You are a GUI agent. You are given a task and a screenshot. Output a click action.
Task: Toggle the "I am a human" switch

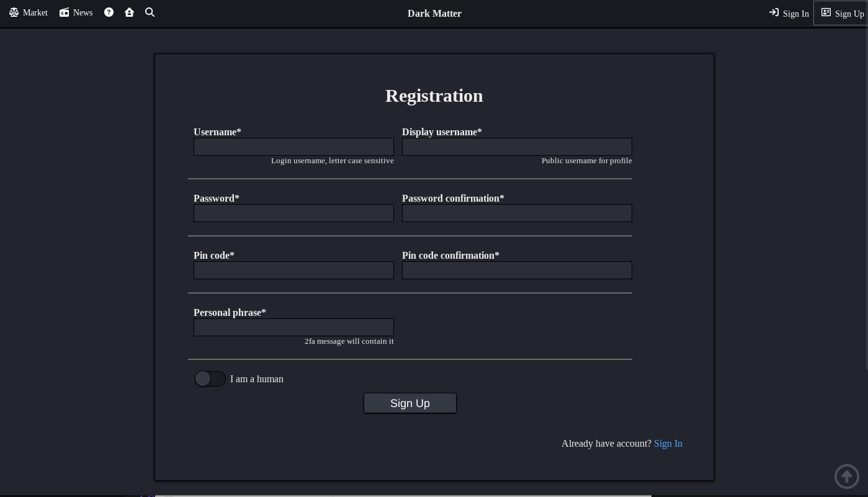(210, 378)
